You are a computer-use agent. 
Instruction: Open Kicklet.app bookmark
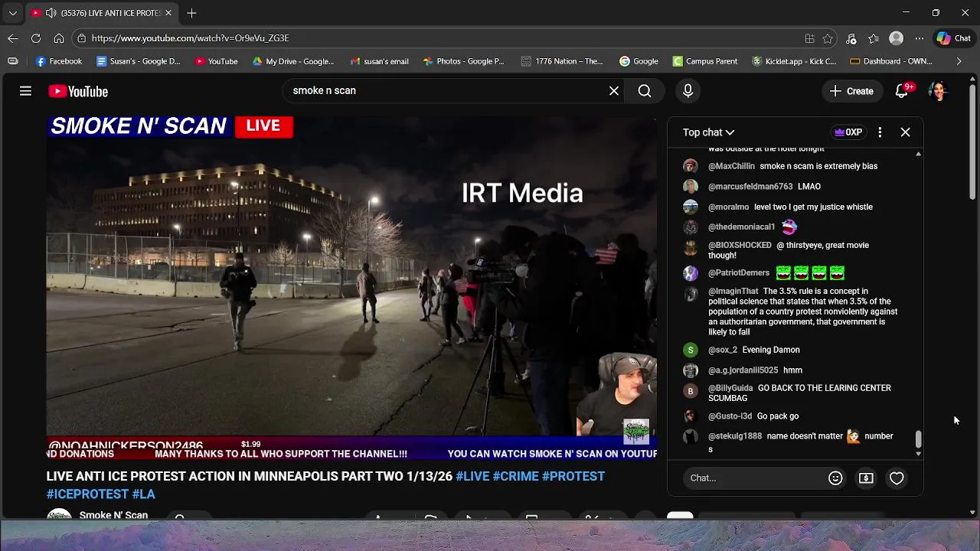(794, 61)
